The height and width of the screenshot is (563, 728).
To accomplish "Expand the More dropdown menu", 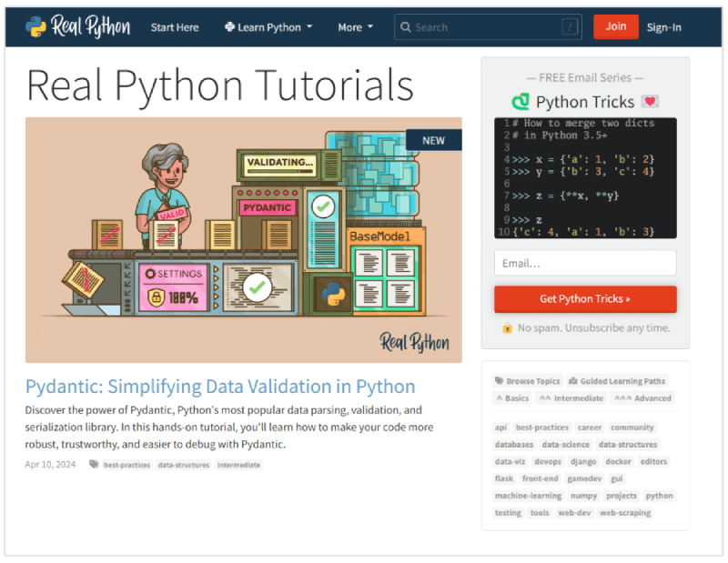I will click(355, 27).
